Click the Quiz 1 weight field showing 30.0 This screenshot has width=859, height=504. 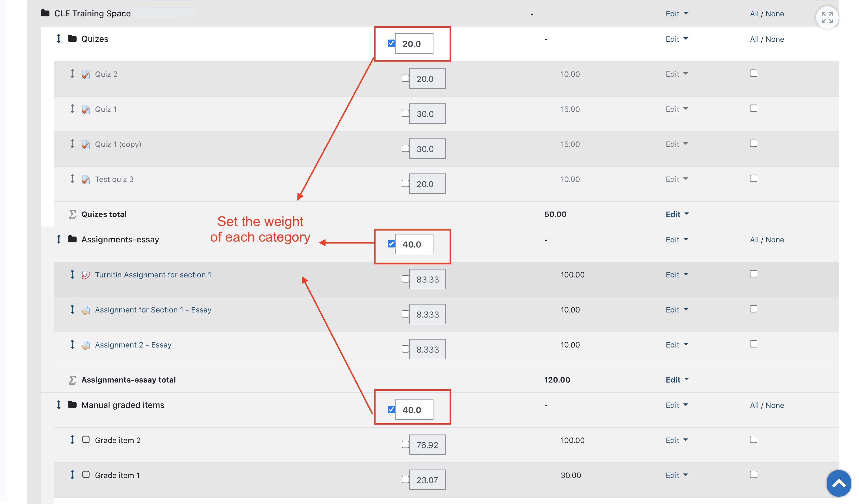[x=428, y=114]
